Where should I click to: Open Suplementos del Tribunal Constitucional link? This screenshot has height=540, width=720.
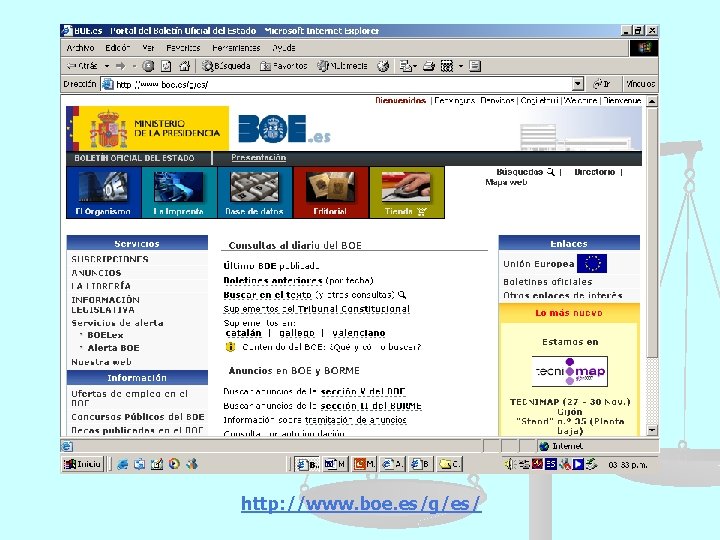[316, 309]
